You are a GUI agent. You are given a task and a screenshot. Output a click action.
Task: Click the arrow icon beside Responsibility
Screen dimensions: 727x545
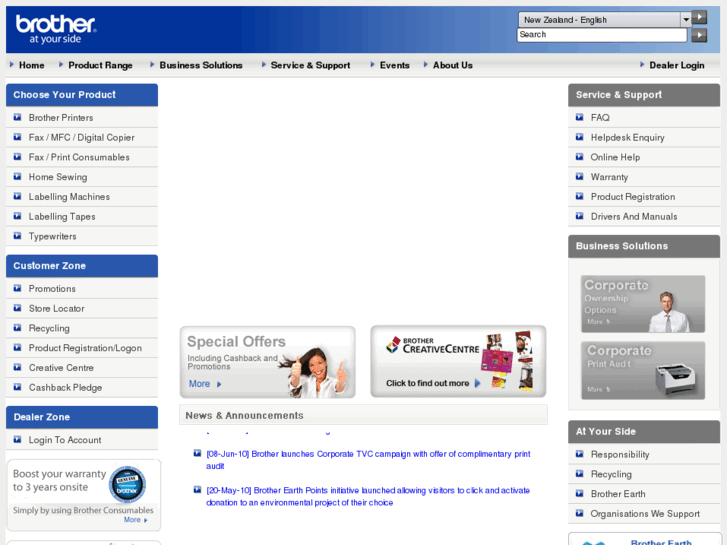point(579,454)
